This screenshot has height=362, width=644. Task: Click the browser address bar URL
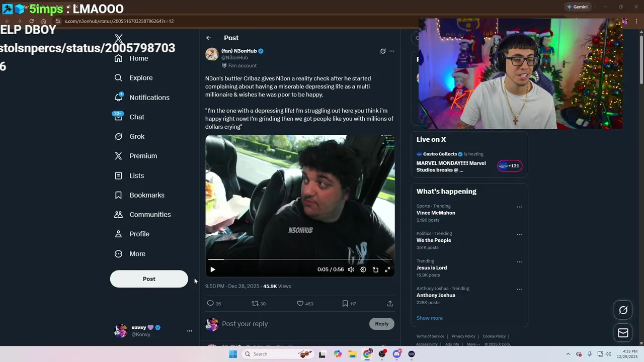tap(119, 21)
